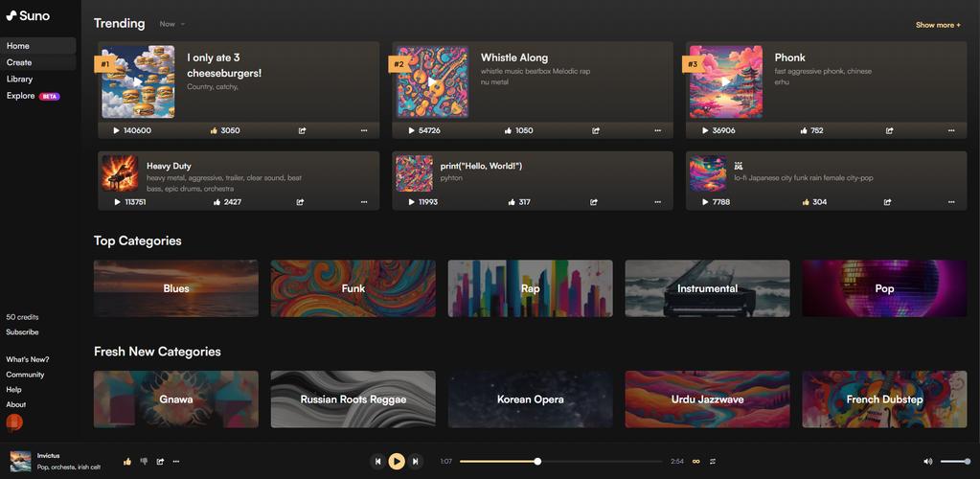The height and width of the screenshot is (479, 980).
Task: Open the 'Phonk' song title
Action: [x=790, y=57]
